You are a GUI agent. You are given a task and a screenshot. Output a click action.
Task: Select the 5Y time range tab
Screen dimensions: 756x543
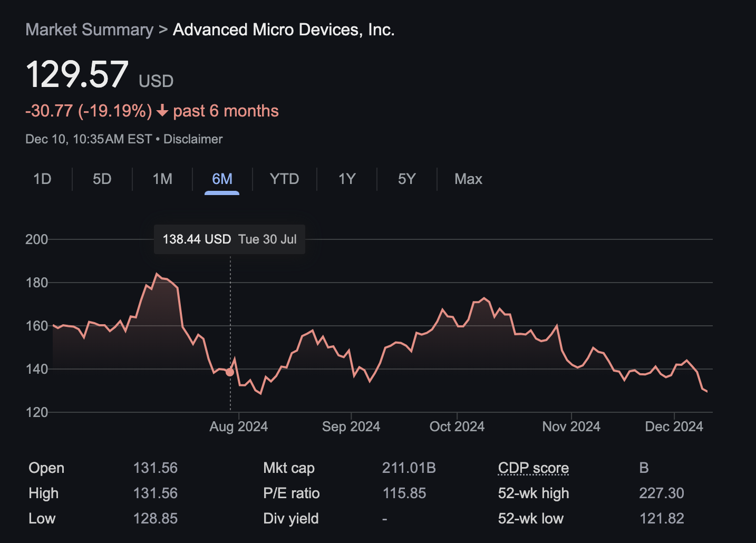click(x=406, y=179)
